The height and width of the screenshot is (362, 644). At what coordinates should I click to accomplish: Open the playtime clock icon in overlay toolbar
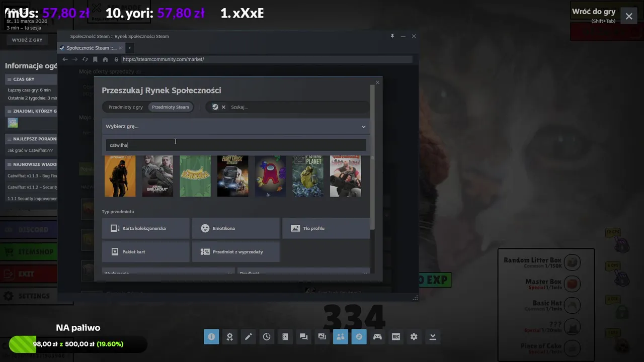[x=267, y=337]
